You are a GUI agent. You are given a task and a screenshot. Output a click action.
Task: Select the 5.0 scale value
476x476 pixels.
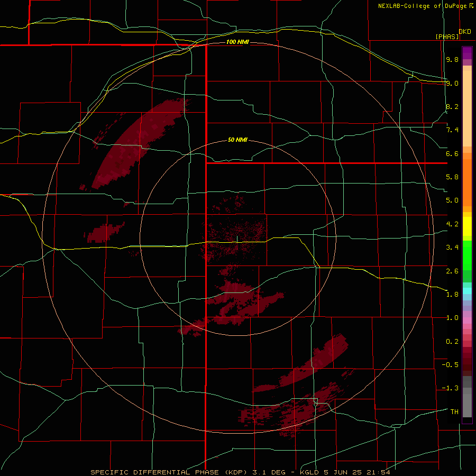click(x=452, y=200)
